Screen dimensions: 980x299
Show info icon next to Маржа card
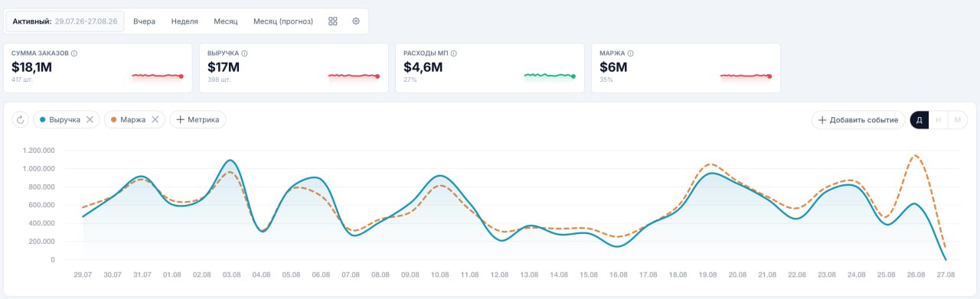coord(630,54)
